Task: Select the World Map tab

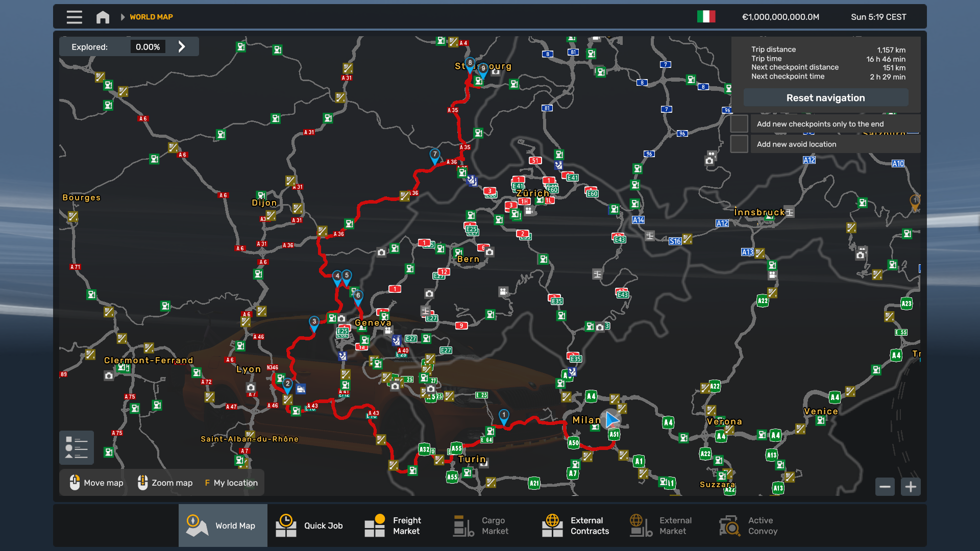Action: tap(223, 525)
